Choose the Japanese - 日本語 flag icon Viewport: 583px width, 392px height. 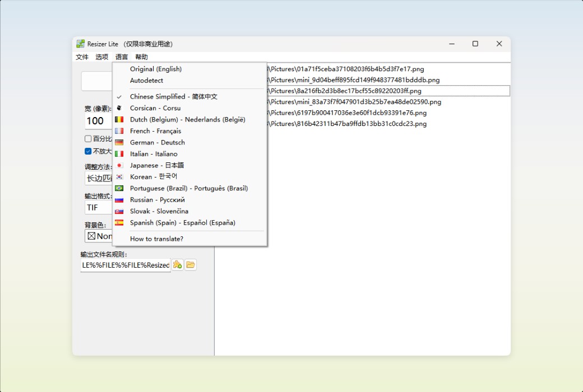click(x=119, y=165)
